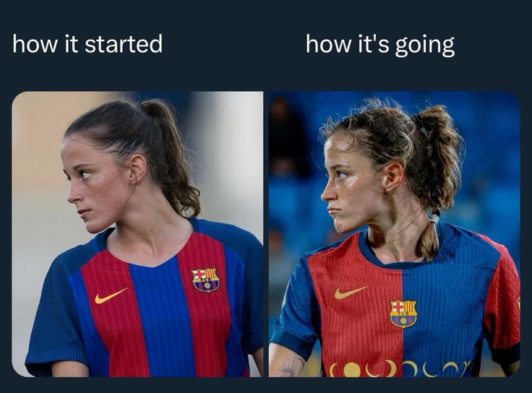Click the "how it's going" caption text
The width and height of the screenshot is (532, 393).
tap(380, 44)
